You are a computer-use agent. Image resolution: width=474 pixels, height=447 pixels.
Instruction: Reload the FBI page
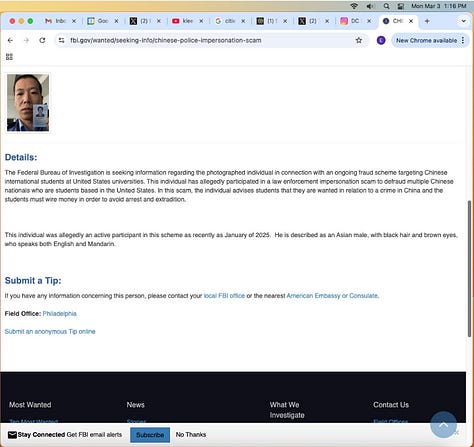pyautogui.click(x=42, y=40)
